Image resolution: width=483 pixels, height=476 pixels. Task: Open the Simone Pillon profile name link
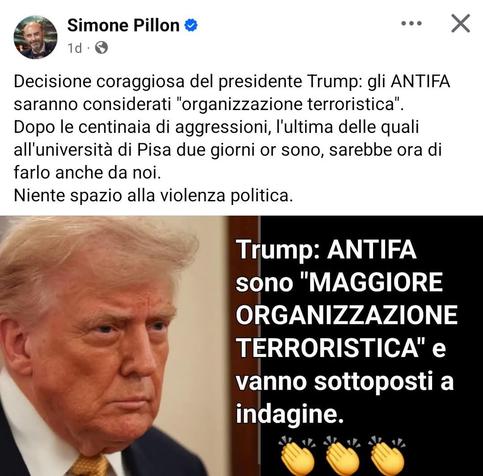123,25
